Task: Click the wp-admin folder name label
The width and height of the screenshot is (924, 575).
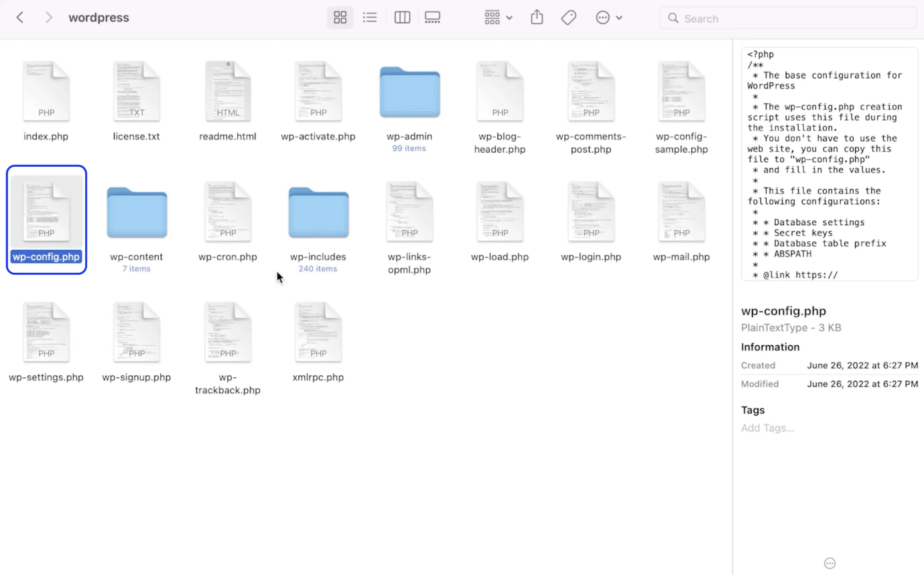Action: (x=409, y=136)
